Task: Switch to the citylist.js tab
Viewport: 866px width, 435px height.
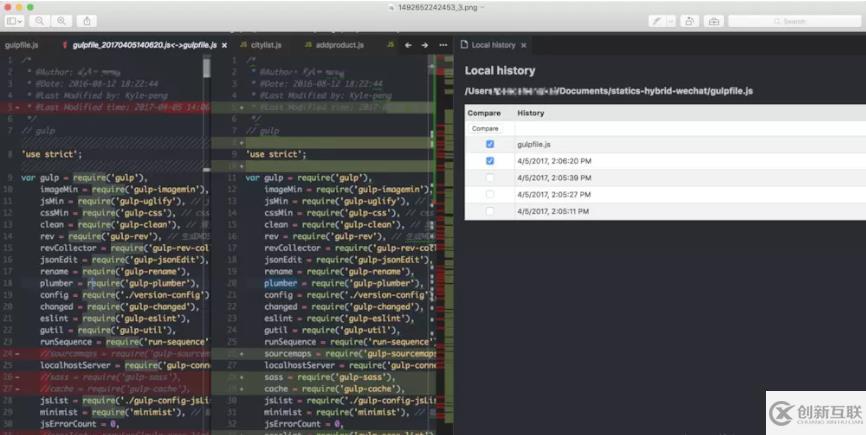Action: pyautogui.click(x=266, y=45)
